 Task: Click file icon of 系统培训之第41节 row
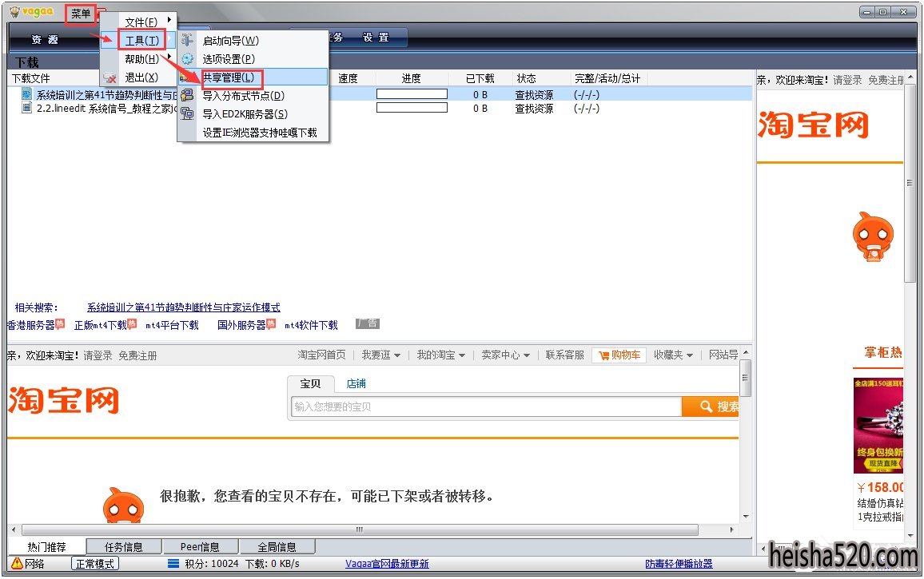point(26,93)
